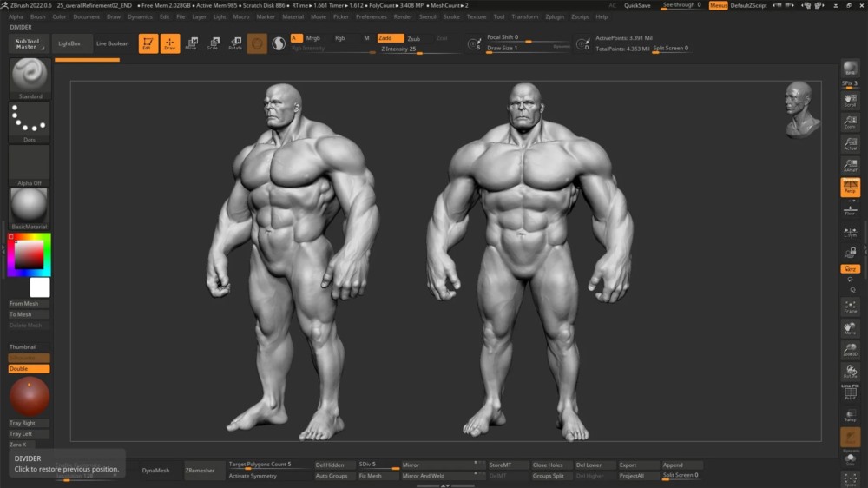
Task: Adjust the SDiv subdivision slider
Action: click(x=378, y=465)
